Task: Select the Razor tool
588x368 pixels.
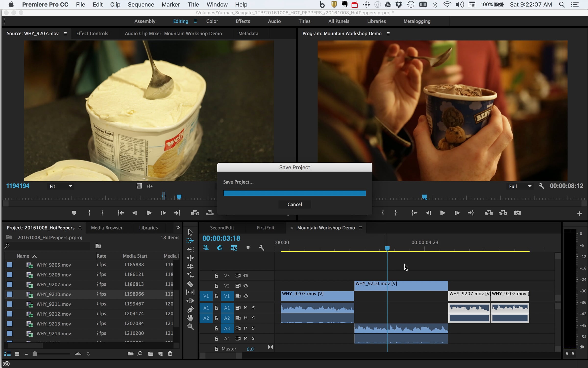Action: tap(191, 284)
